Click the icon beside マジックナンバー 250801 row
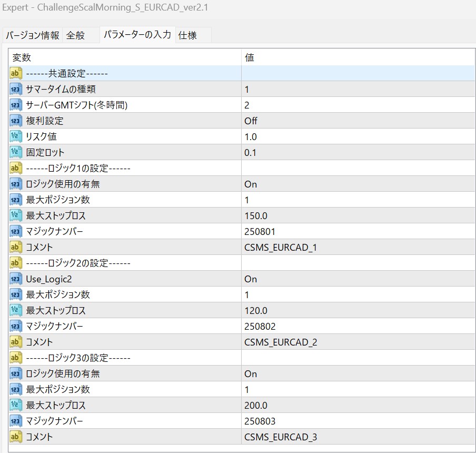Image resolution: width=476 pixels, height=453 pixels. coord(16,231)
